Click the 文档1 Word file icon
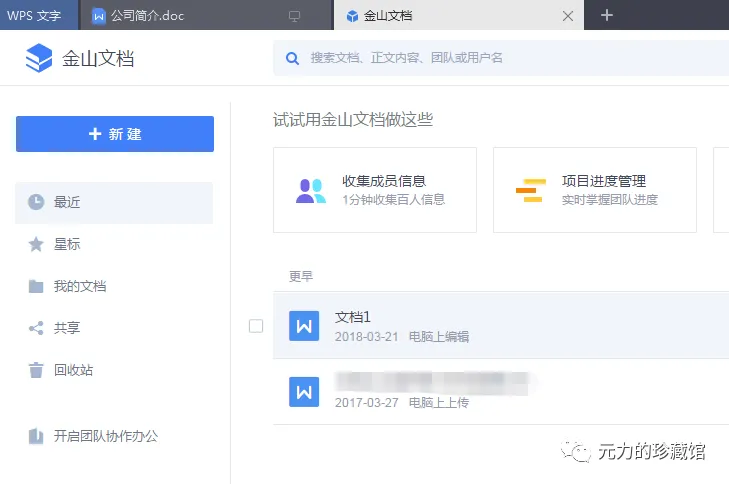The height and width of the screenshot is (484, 729). [x=304, y=326]
